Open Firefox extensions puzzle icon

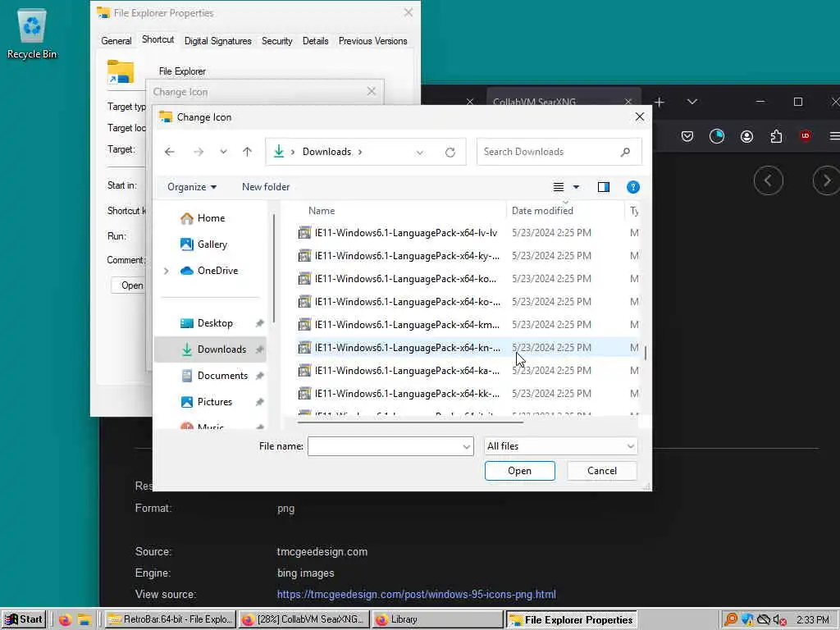(776, 137)
